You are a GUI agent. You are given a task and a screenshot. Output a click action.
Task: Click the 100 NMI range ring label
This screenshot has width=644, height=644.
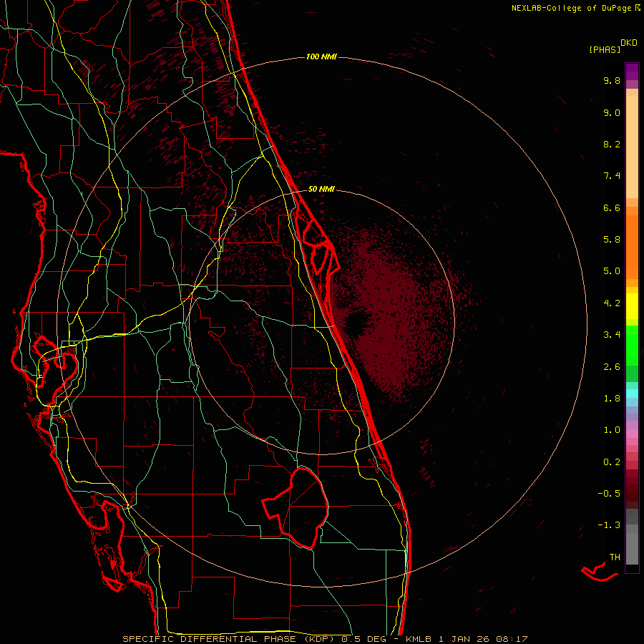pyautogui.click(x=321, y=57)
